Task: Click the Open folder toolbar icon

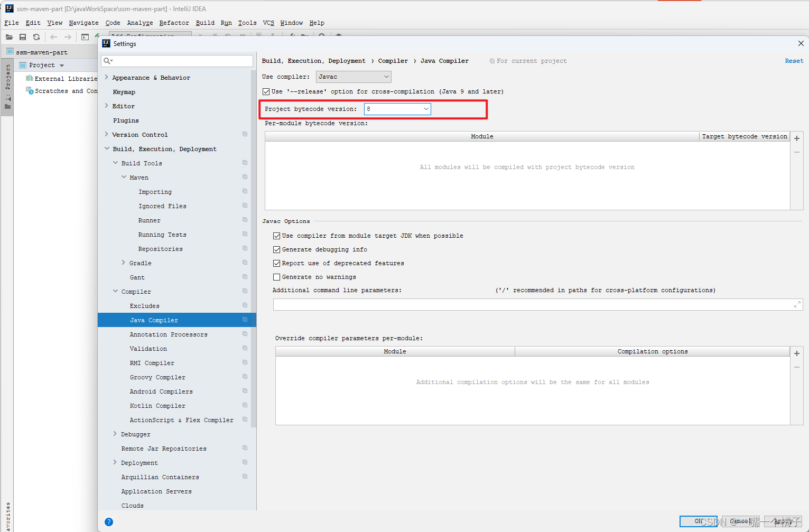Action: (9, 37)
